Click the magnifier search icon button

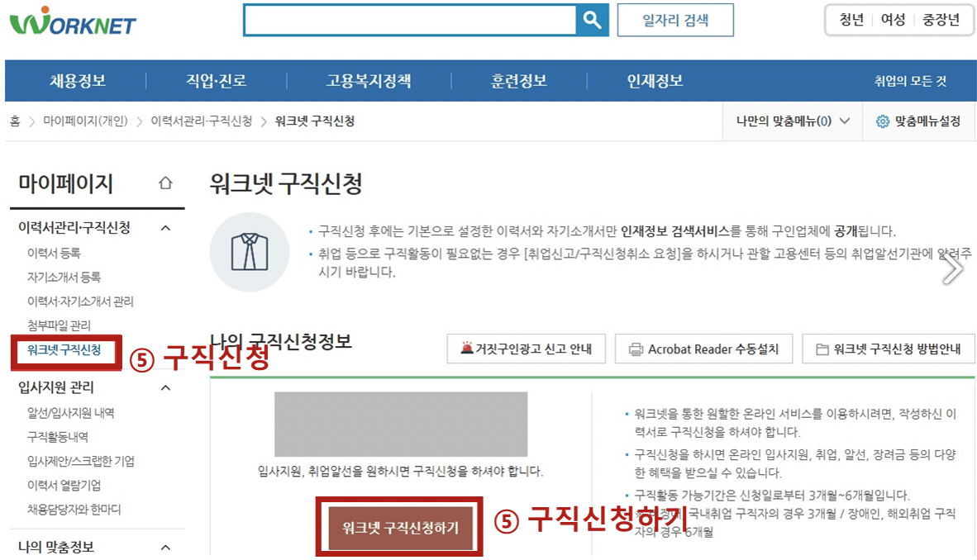tap(592, 20)
